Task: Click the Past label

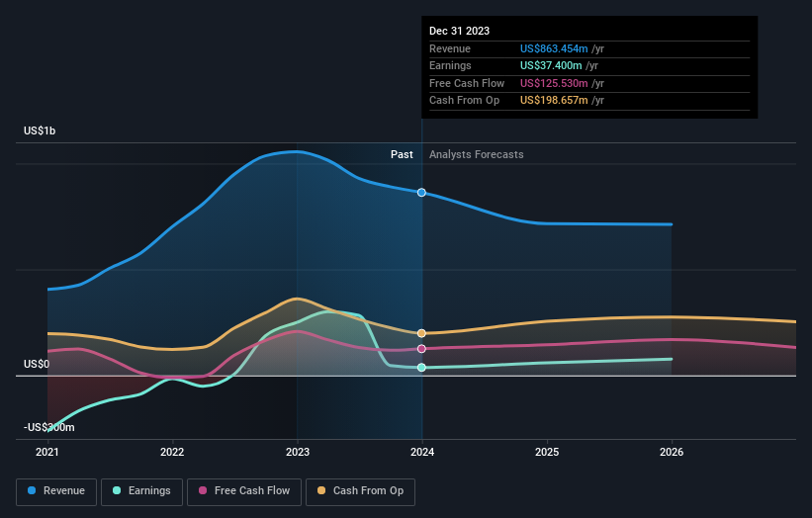Action: (x=402, y=155)
